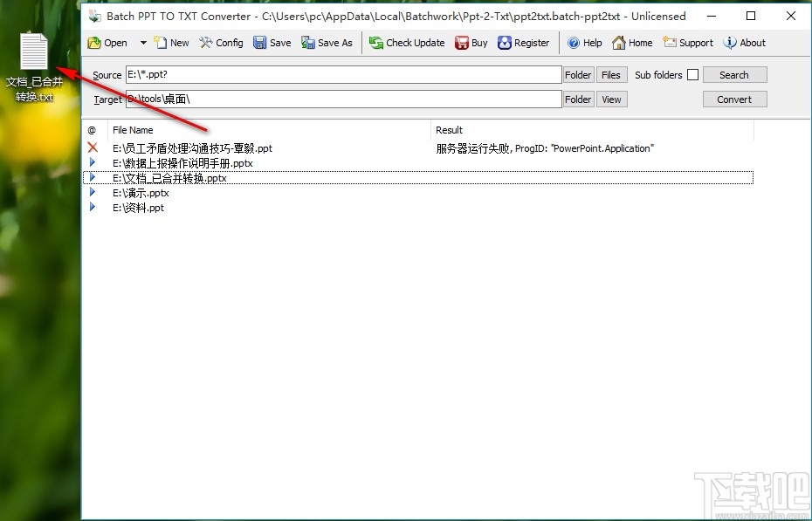Click the Support icon
This screenshot has height=521, width=812.
point(688,42)
